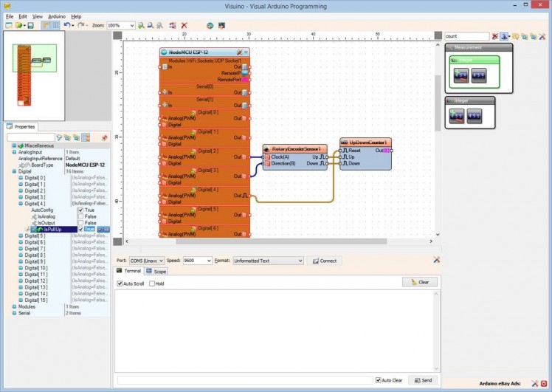Switch to the Scope tab

[156, 272]
